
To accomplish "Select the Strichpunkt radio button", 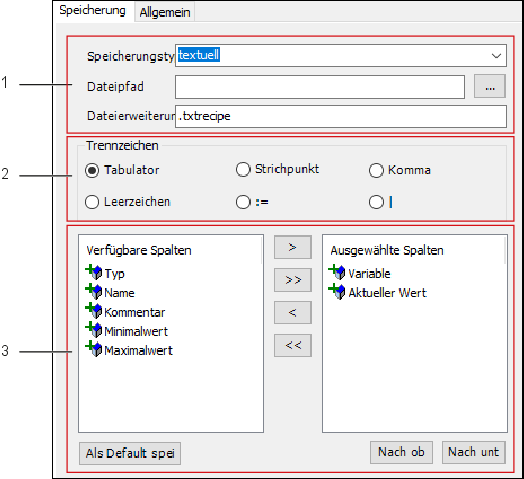I will [x=243, y=169].
